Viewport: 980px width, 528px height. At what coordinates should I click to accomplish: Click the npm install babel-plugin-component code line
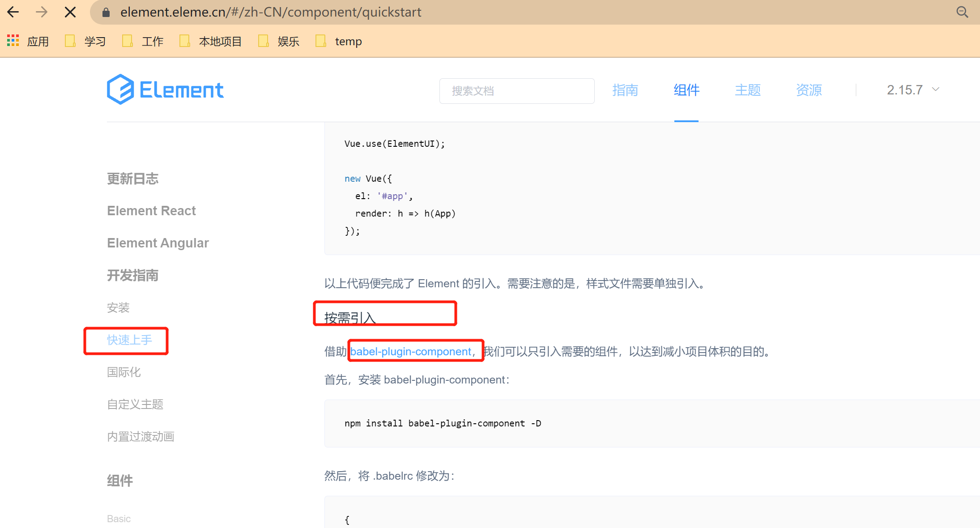pyautogui.click(x=443, y=423)
